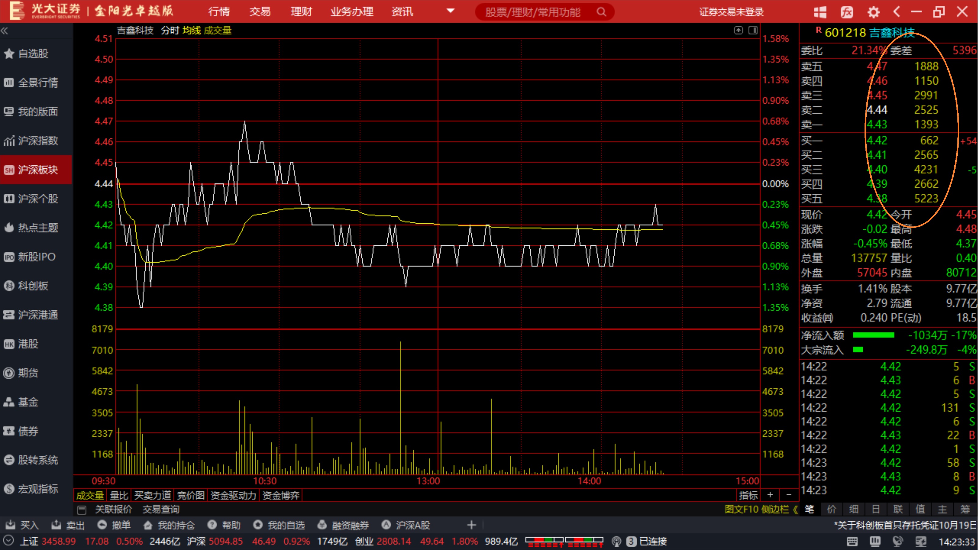This screenshot has width=980, height=550.
Task: Collapse the left sidebar with double chevron
Action: point(5,31)
